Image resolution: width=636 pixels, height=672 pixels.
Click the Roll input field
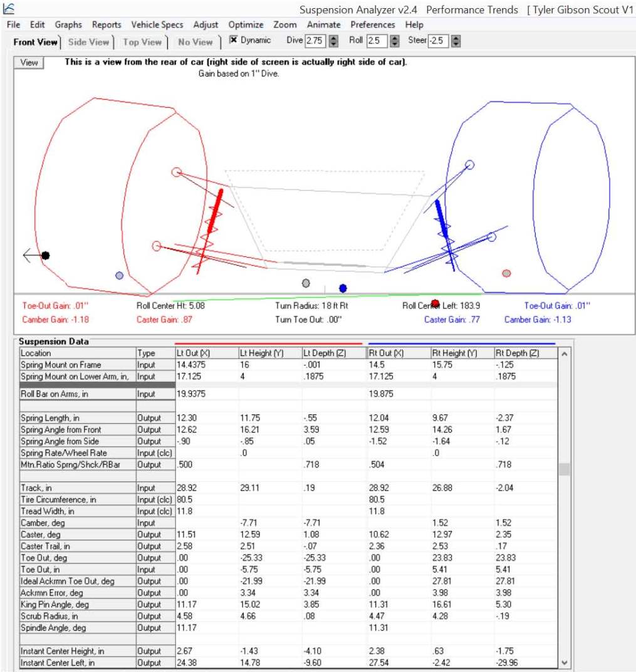click(376, 41)
